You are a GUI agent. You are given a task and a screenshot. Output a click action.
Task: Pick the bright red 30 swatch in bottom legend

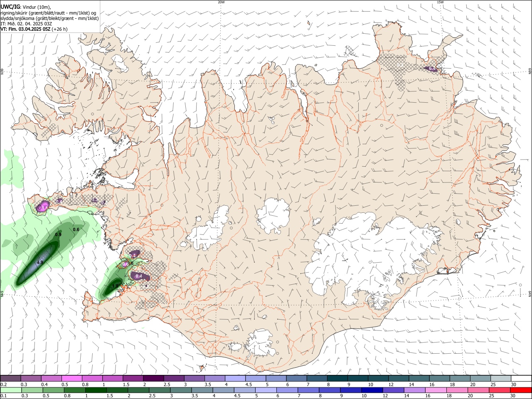pos(521,390)
